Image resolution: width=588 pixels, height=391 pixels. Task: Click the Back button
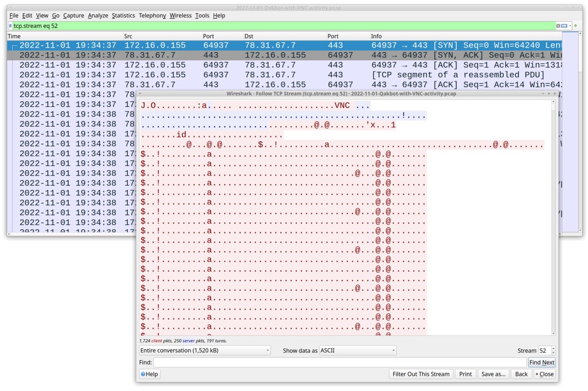[521, 374]
